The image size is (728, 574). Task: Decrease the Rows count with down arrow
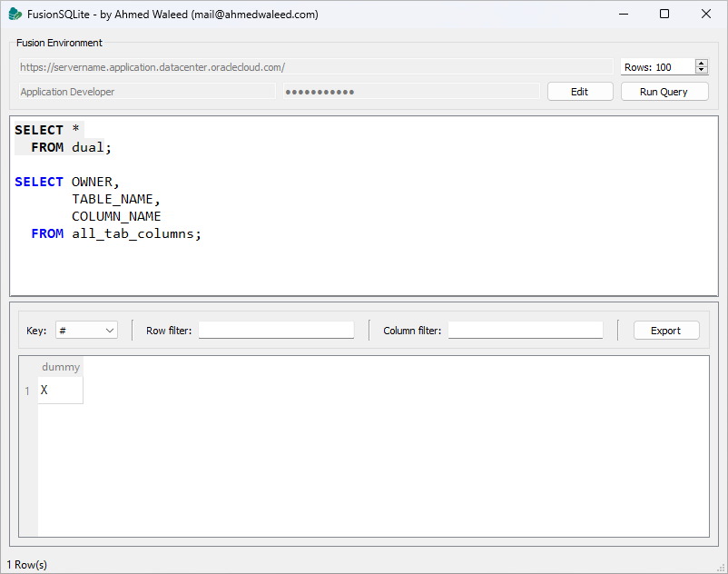click(x=701, y=70)
